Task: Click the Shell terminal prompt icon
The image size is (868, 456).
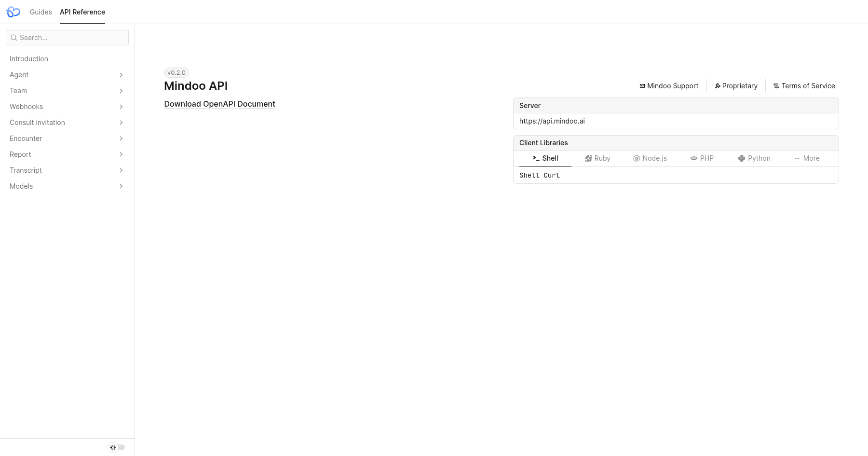Action: coord(536,158)
